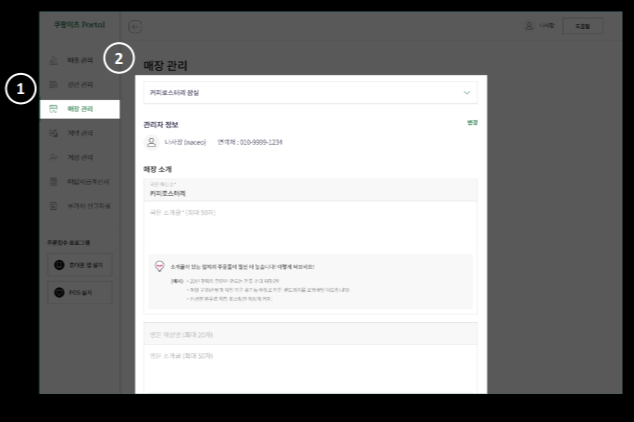Click the 계약 관리 sidebar icon
This screenshot has width=634, height=422.
pyautogui.click(x=53, y=133)
